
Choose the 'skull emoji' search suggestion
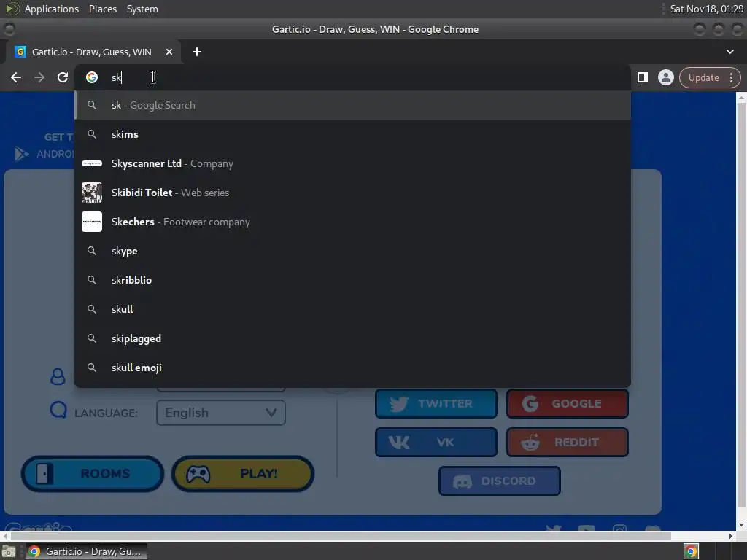pyautogui.click(x=353, y=367)
